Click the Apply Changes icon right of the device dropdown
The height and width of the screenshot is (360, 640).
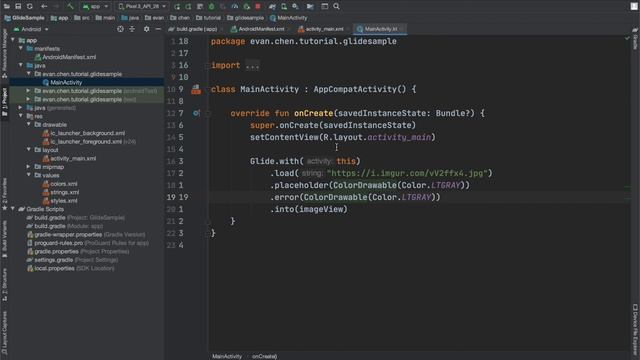[x=177, y=7]
